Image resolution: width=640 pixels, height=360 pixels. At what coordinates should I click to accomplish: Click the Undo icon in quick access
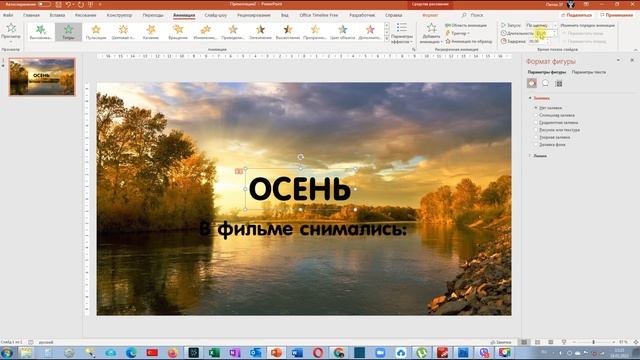tap(68, 4)
